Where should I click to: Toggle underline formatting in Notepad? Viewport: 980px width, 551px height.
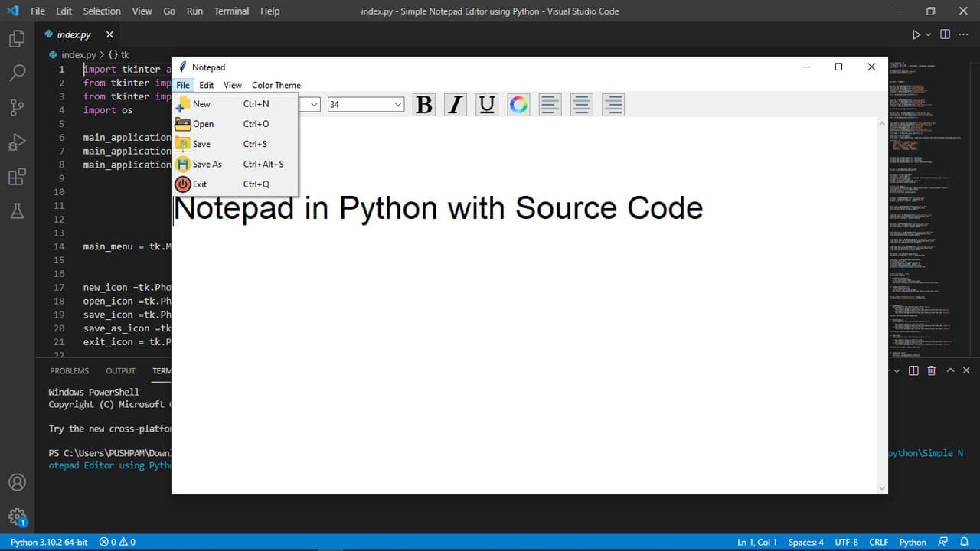486,105
